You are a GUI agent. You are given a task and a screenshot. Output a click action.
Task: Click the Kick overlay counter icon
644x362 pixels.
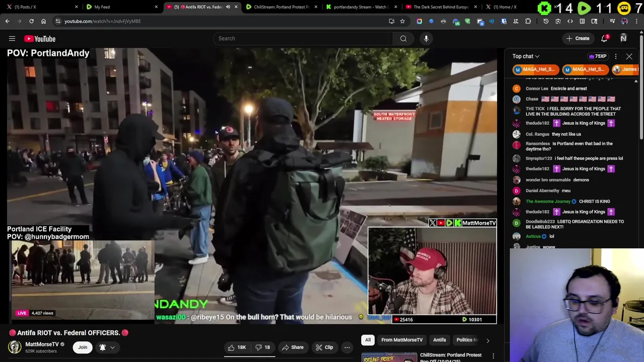point(544,8)
